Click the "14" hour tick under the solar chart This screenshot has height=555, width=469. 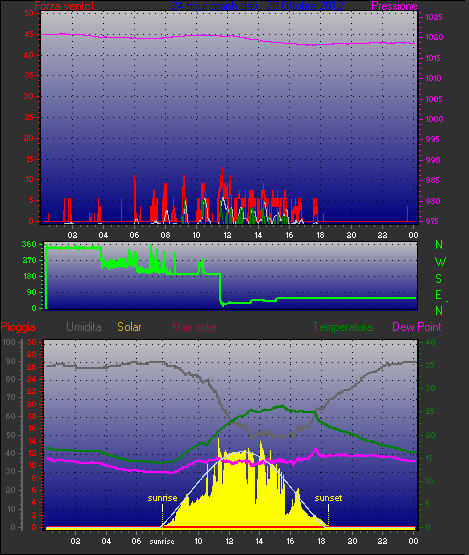point(259,541)
